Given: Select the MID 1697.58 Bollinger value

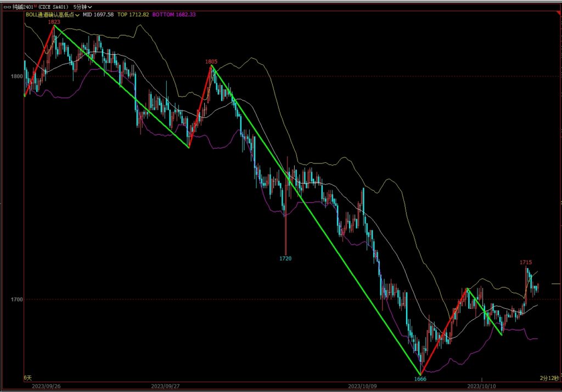Looking at the screenshot, I should pyautogui.click(x=98, y=15).
